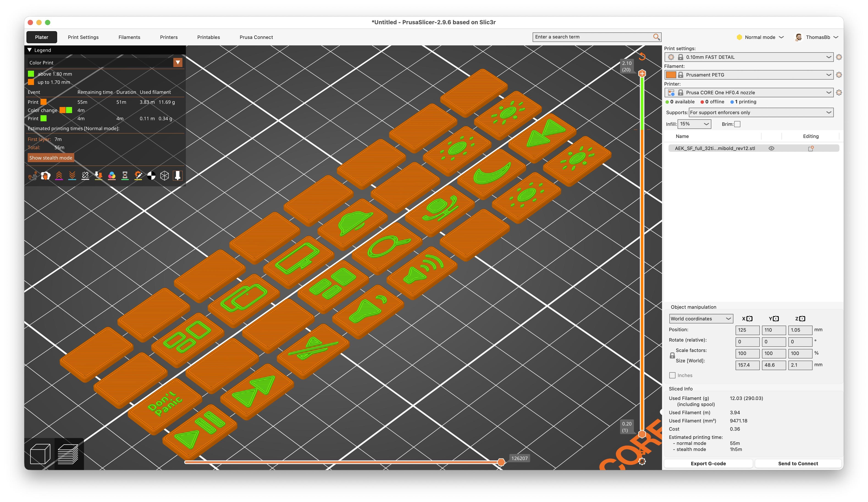The height and width of the screenshot is (502, 868).
Task: Toggle deretractions icon with downward chevrons
Action: point(72,176)
